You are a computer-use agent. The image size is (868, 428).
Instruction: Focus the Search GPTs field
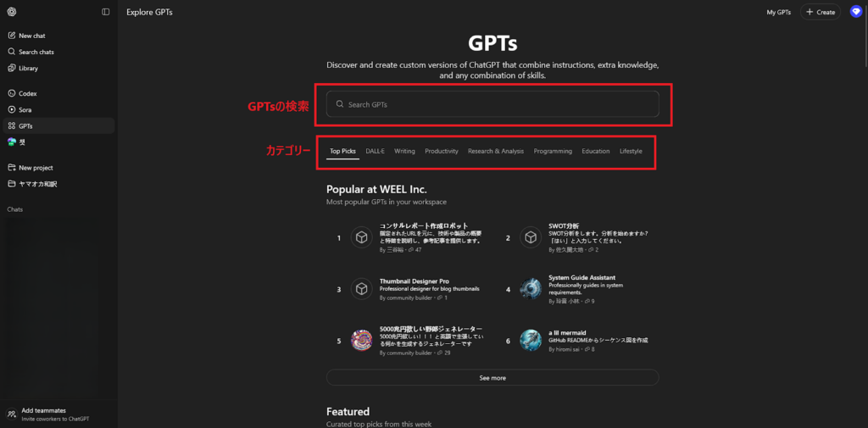click(x=492, y=104)
